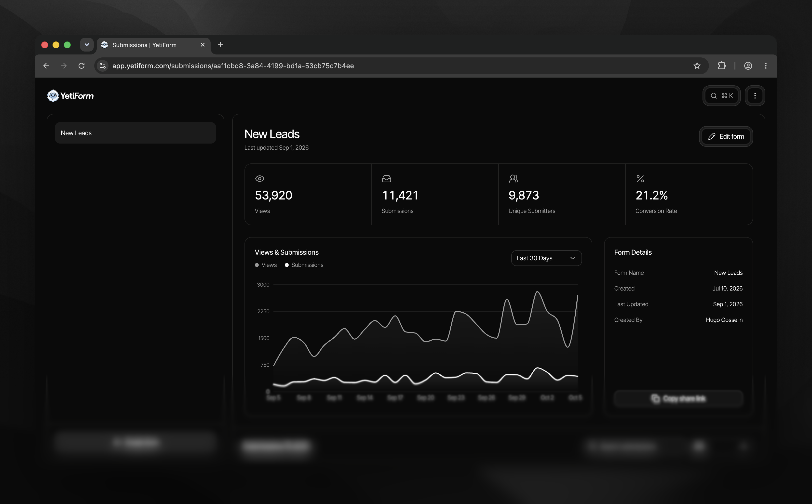The width and height of the screenshot is (812, 504).
Task: Open the browser extensions puzzle icon
Action: click(x=722, y=66)
